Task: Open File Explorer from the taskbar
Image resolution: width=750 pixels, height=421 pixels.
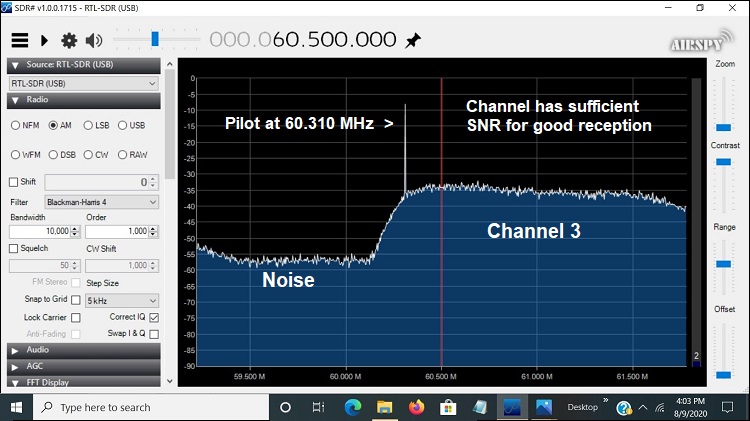Action: tap(384, 407)
